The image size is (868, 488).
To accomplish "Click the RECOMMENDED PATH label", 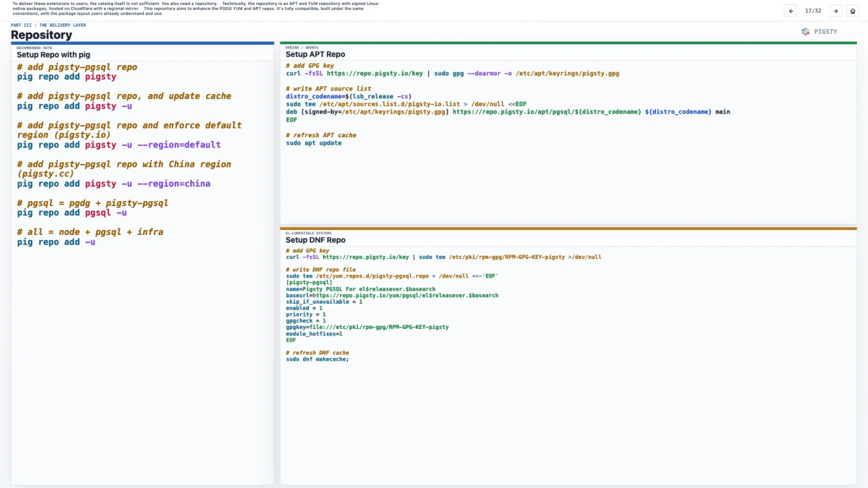I will click(x=35, y=48).
